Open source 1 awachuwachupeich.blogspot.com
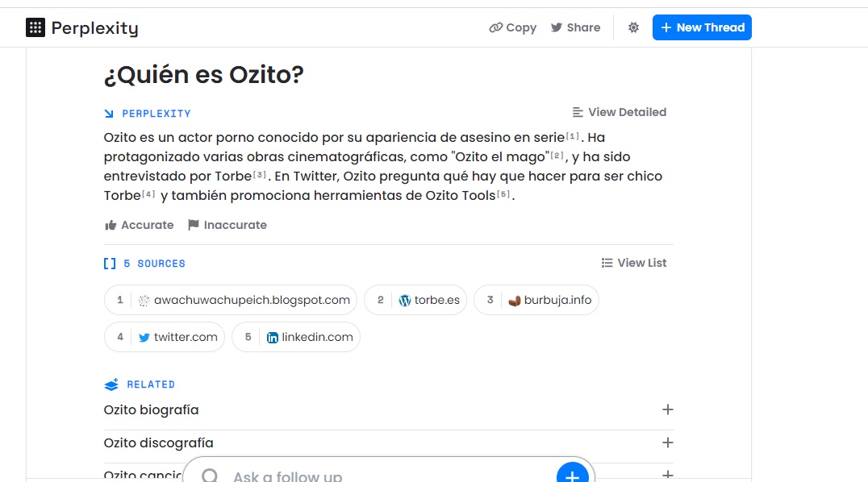This screenshot has width=868, height=482. pos(230,300)
